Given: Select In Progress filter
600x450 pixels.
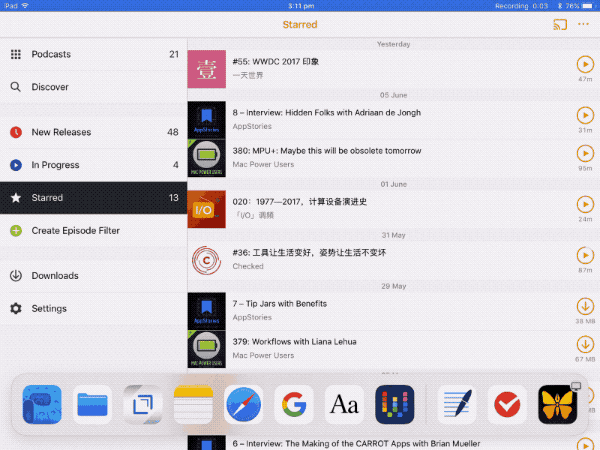Looking at the screenshot, I should click(x=93, y=165).
